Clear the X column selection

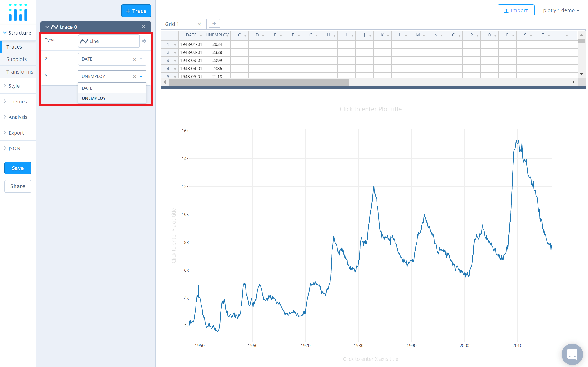click(x=134, y=59)
